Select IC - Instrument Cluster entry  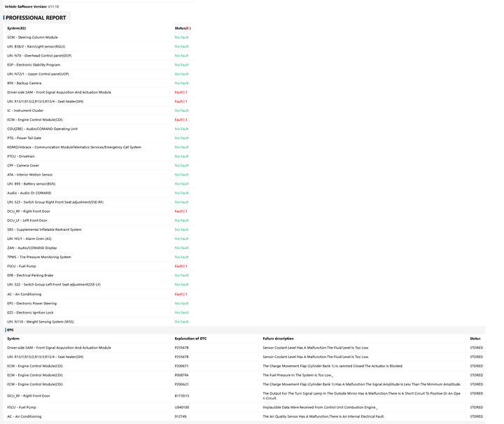(25, 111)
